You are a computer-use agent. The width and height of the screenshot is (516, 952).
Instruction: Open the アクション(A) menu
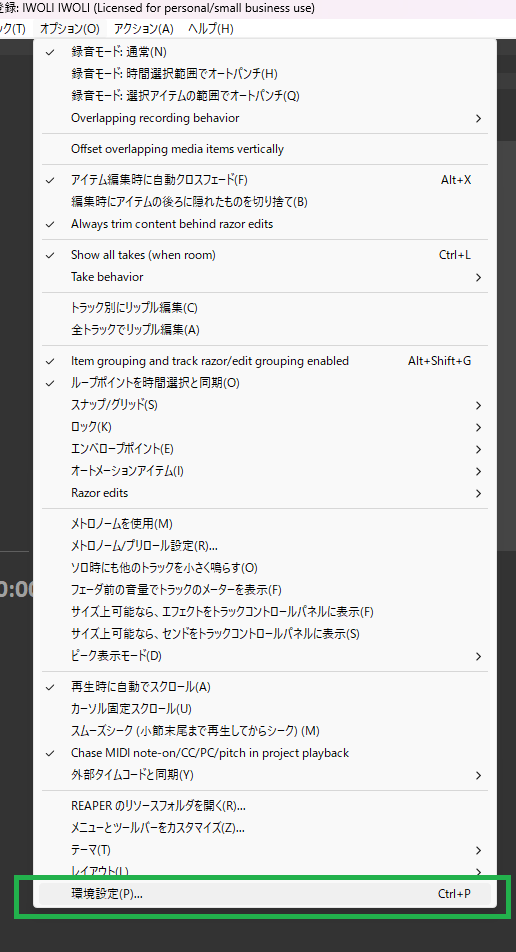point(143,29)
